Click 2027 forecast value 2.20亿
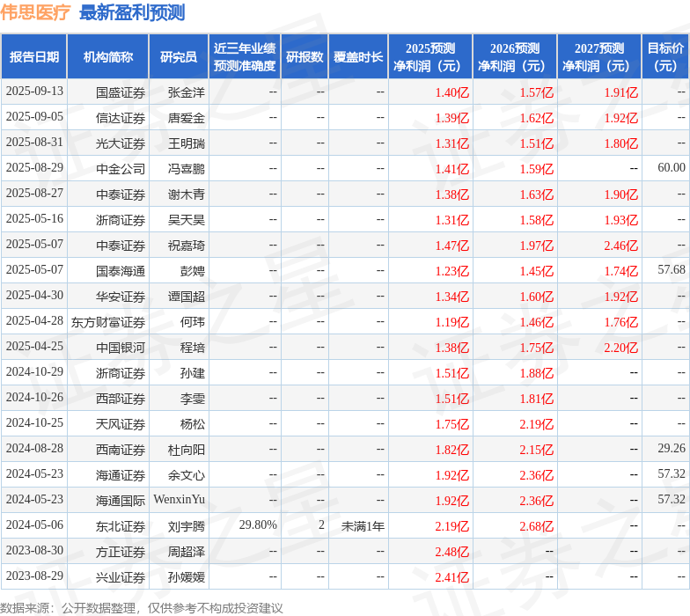The width and height of the screenshot is (690, 616). click(x=621, y=348)
